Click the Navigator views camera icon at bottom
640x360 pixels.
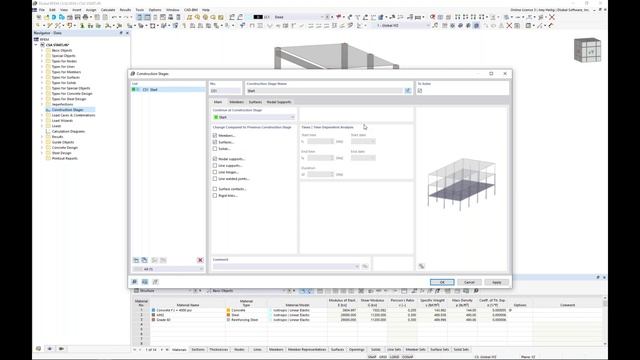(61, 349)
